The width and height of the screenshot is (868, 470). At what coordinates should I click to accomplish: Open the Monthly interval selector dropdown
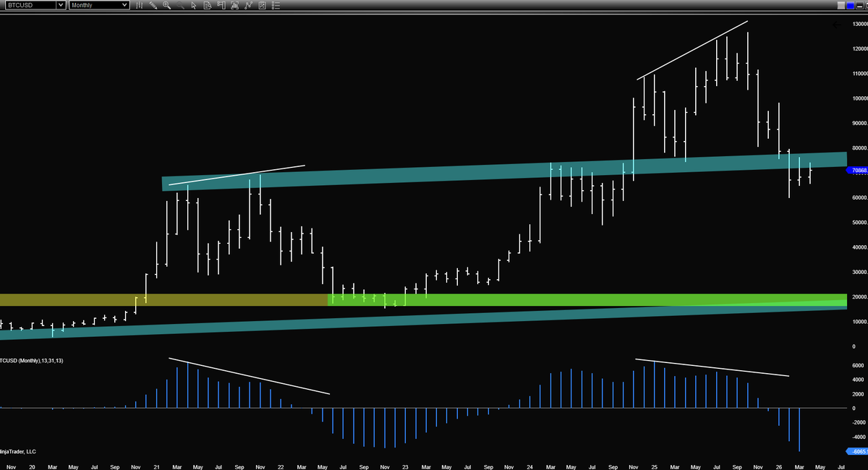tap(124, 5)
